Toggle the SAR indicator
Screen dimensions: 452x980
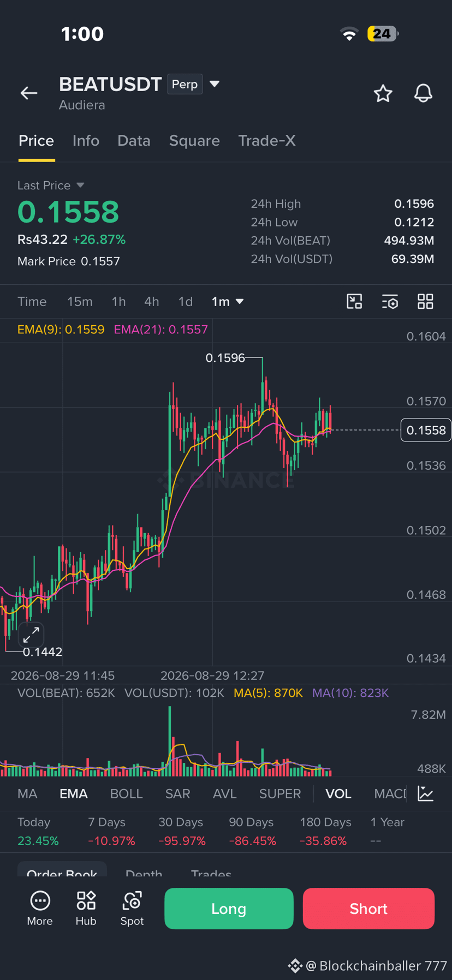point(178,793)
